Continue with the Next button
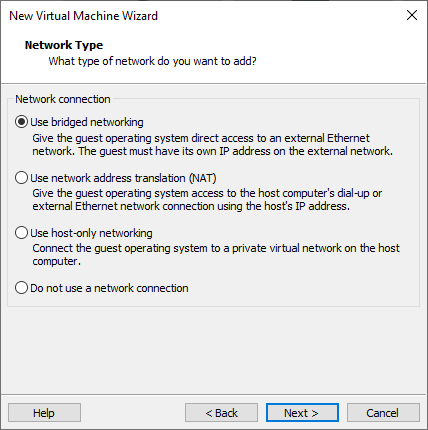The width and height of the screenshot is (428, 430). [302, 413]
